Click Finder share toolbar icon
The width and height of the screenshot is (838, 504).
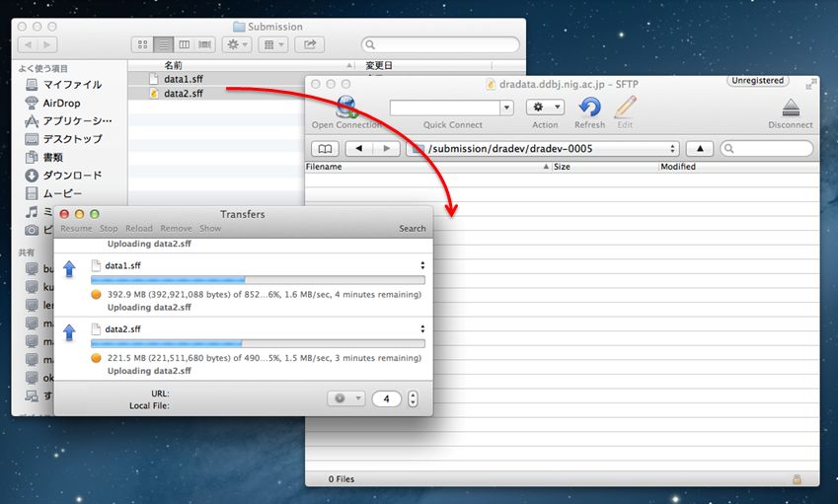point(309,44)
